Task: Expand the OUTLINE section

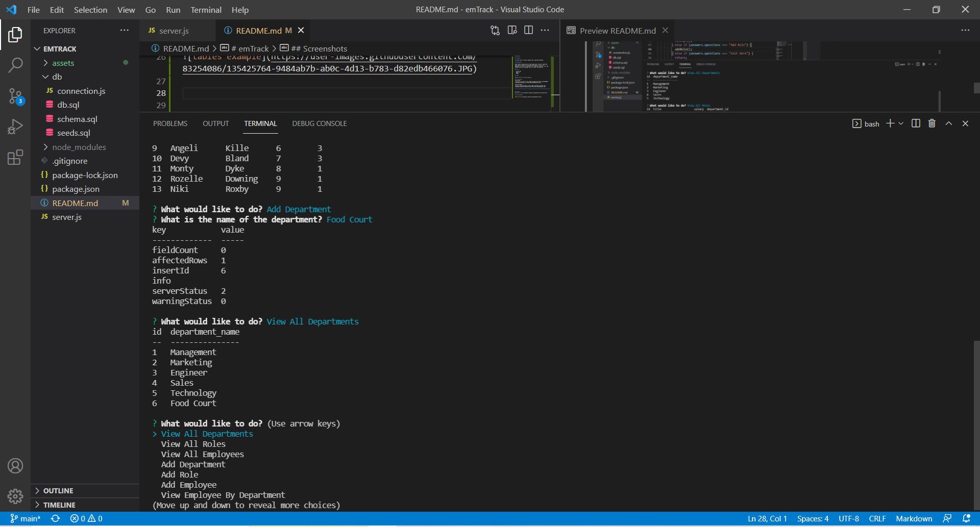Action: (57, 490)
